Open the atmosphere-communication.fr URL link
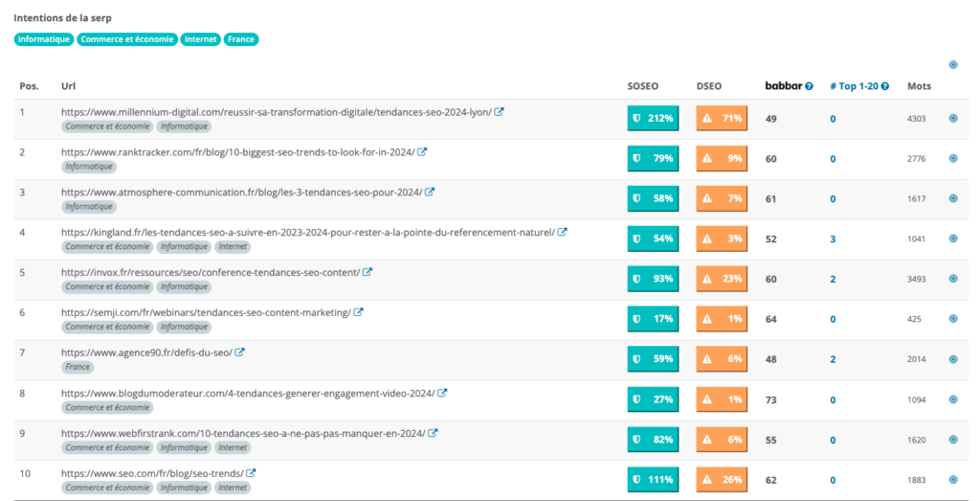This screenshot has height=501, width=980. [x=241, y=192]
